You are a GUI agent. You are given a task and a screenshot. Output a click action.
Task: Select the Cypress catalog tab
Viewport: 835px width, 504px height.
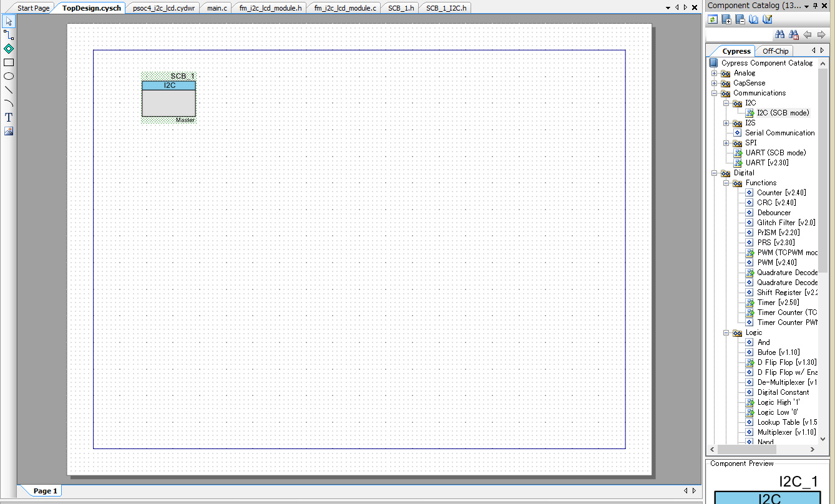click(736, 51)
